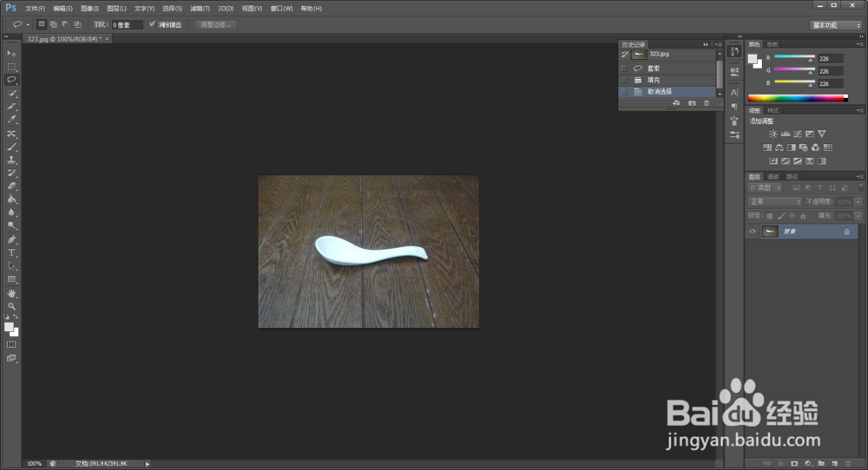Hide the 背景 layer eye icon
The image size is (868, 470).
click(x=753, y=232)
